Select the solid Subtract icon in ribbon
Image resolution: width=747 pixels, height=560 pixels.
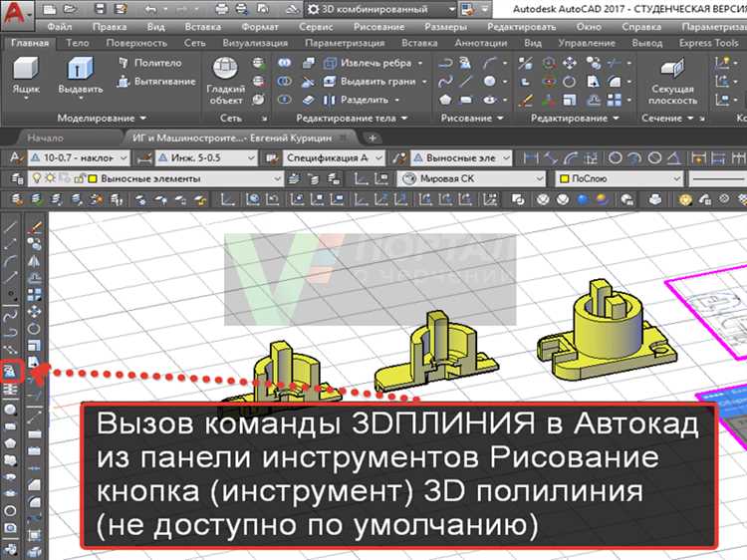285,81
